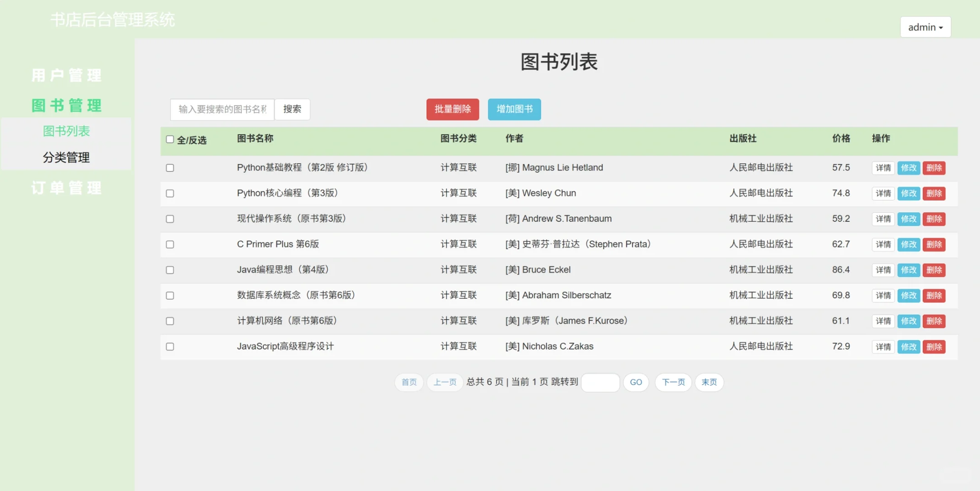Select 图书列表 in the sidebar
Screen dimensions: 980x491
coord(66,131)
